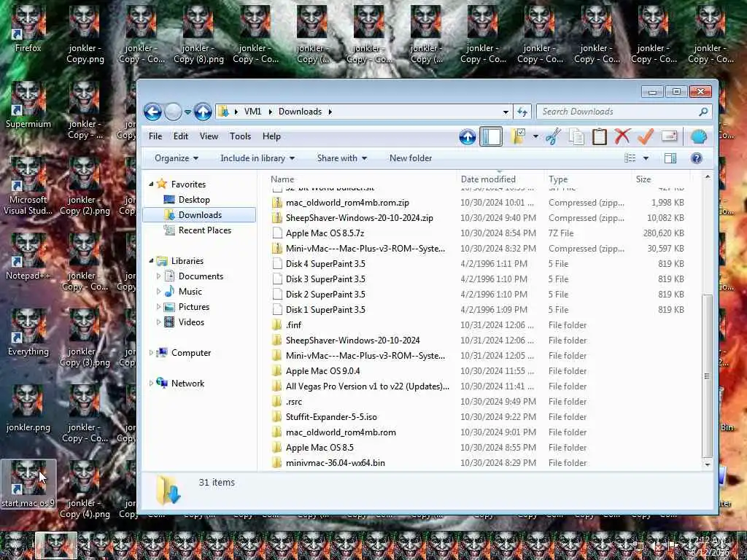Click the New folder button

click(x=411, y=158)
